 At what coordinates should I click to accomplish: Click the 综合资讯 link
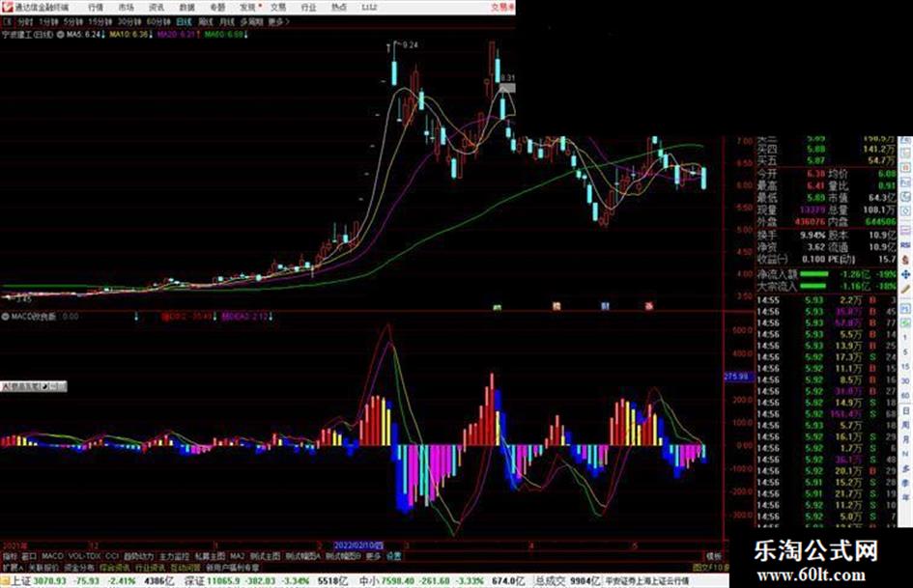click(115, 567)
